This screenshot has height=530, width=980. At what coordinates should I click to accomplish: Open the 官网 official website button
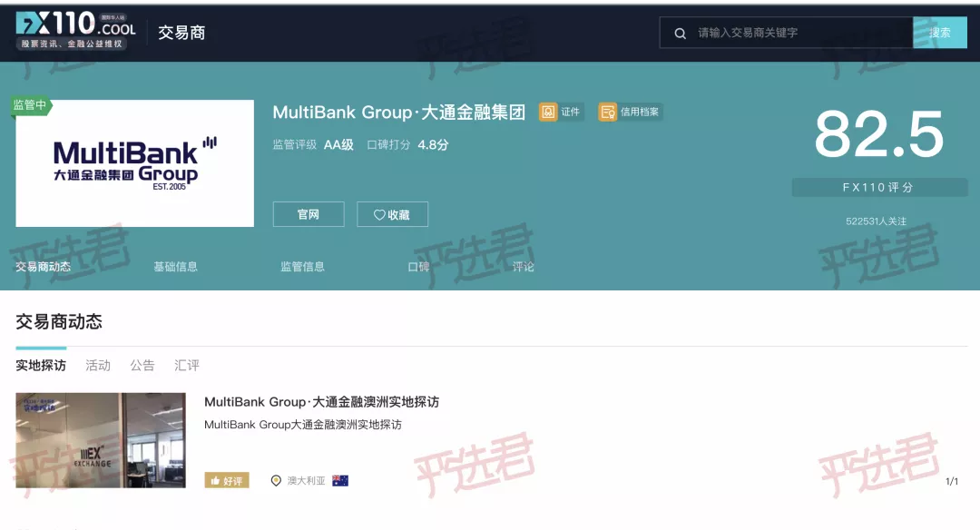click(x=309, y=214)
